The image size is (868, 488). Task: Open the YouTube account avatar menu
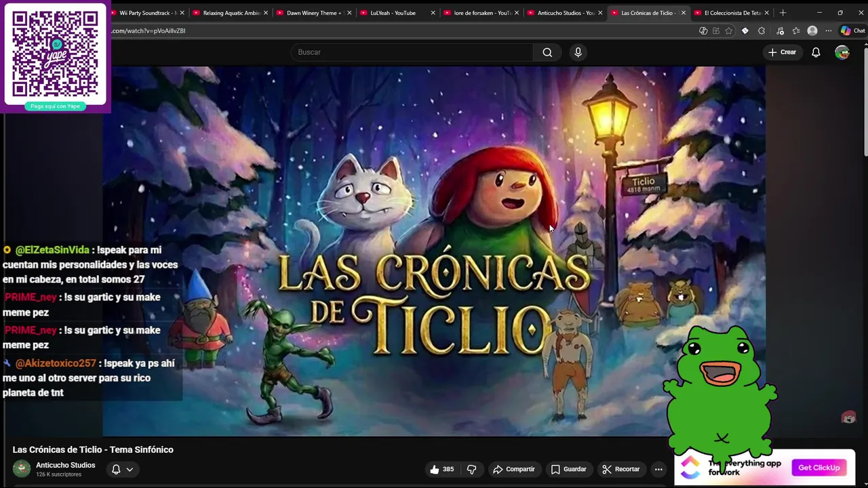click(842, 52)
